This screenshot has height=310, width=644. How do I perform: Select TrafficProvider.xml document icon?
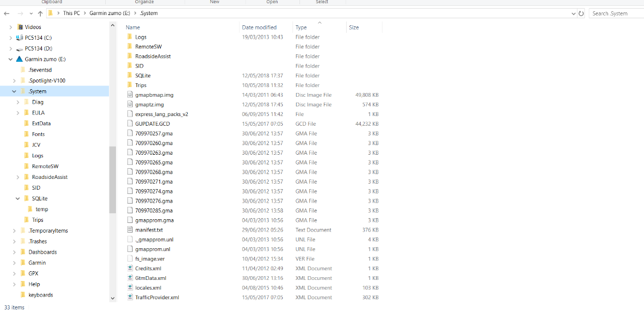pos(129,297)
